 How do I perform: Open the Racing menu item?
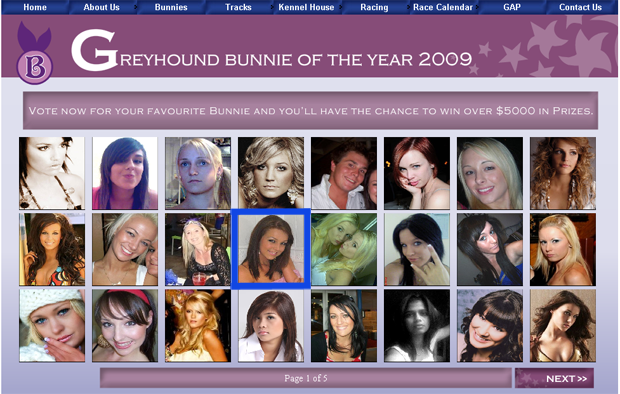click(374, 7)
